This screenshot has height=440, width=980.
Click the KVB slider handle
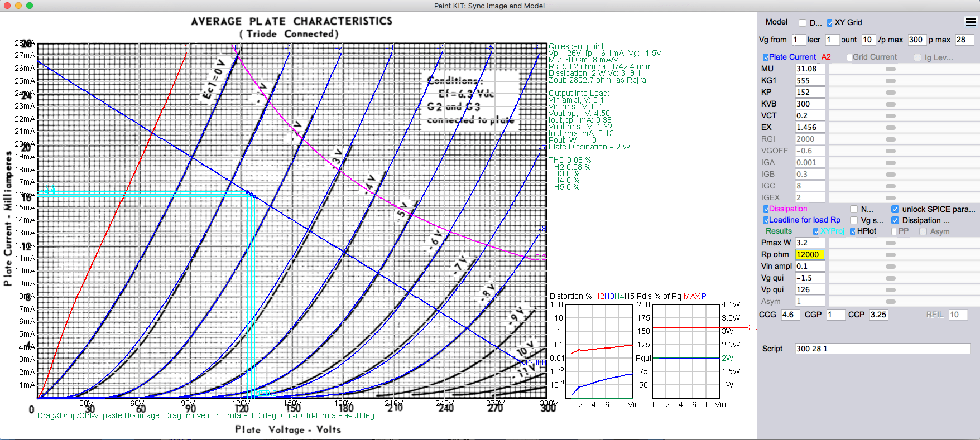click(891, 104)
